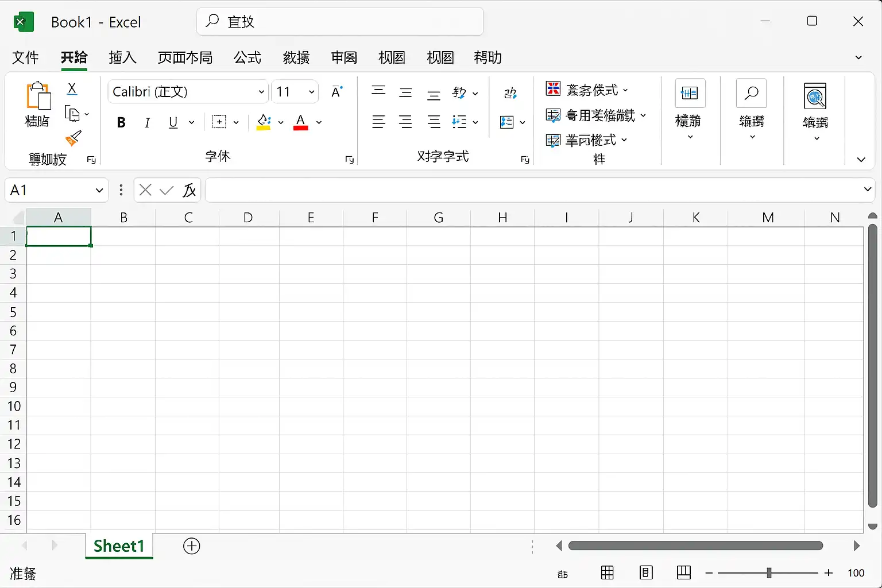The width and height of the screenshot is (882, 588).
Task: Click the Cut scissors icon
Action: [x=72, y=88]
